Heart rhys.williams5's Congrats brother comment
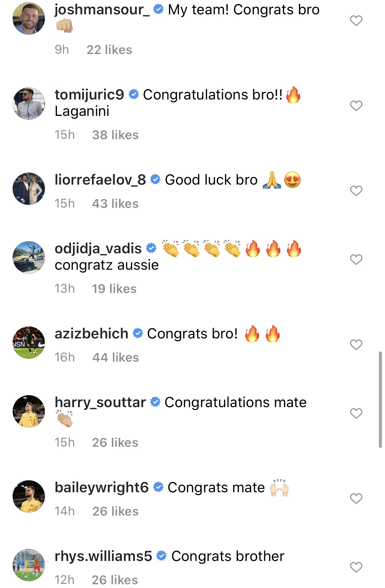385x588 pixels. pyautogui.click(x=356, y=567)
